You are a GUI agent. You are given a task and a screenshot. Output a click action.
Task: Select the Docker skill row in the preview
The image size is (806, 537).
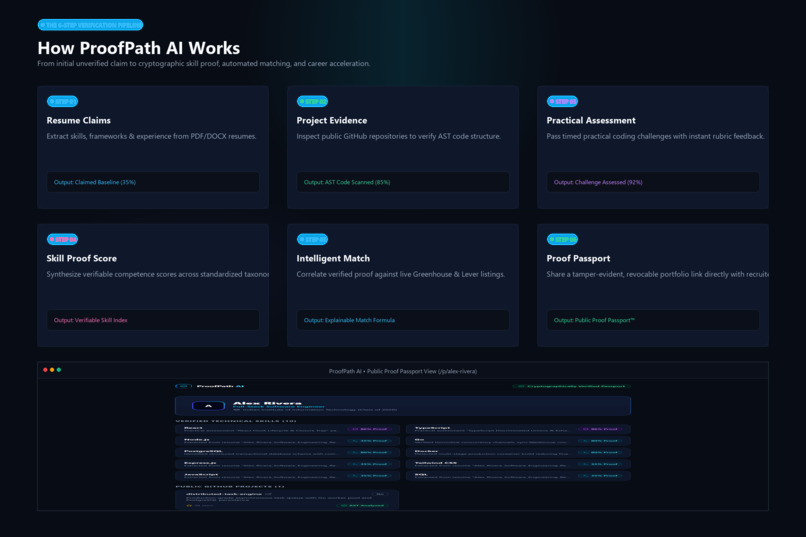click(518, 453)
